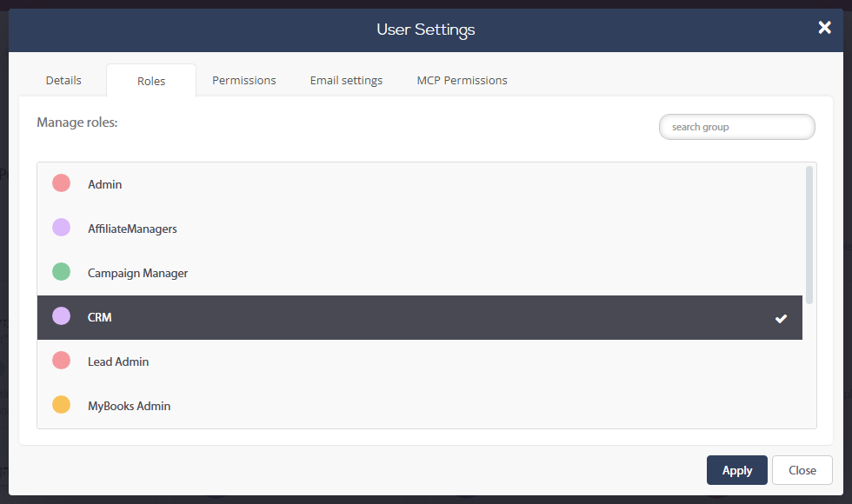
Task: Click the purple CRM color dot
Action: (x=62, y=315)
